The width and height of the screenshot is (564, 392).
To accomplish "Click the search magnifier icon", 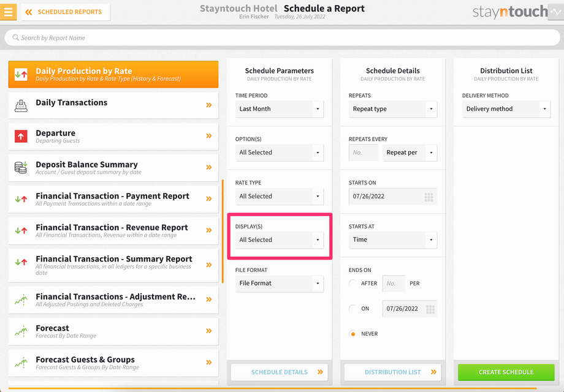I will 15,37.
